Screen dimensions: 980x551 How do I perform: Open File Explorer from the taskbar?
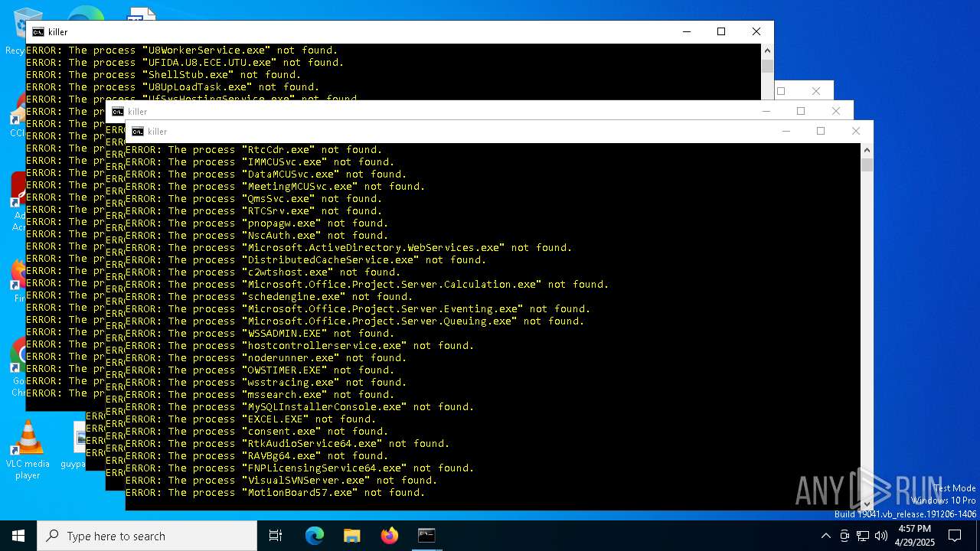coord(351,536)
